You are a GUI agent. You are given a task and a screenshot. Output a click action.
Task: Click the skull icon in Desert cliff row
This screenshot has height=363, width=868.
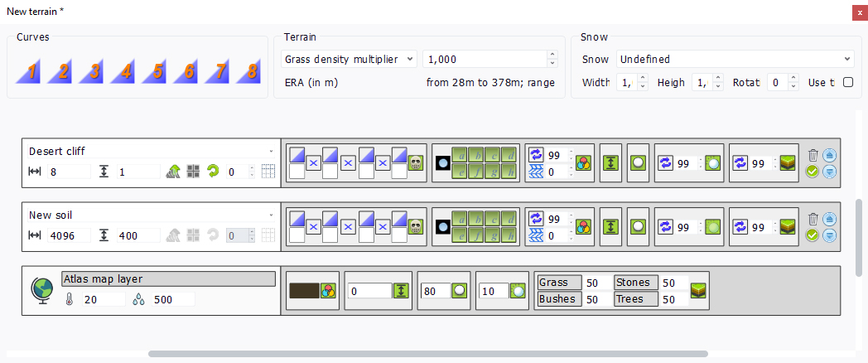click(416, 164)
